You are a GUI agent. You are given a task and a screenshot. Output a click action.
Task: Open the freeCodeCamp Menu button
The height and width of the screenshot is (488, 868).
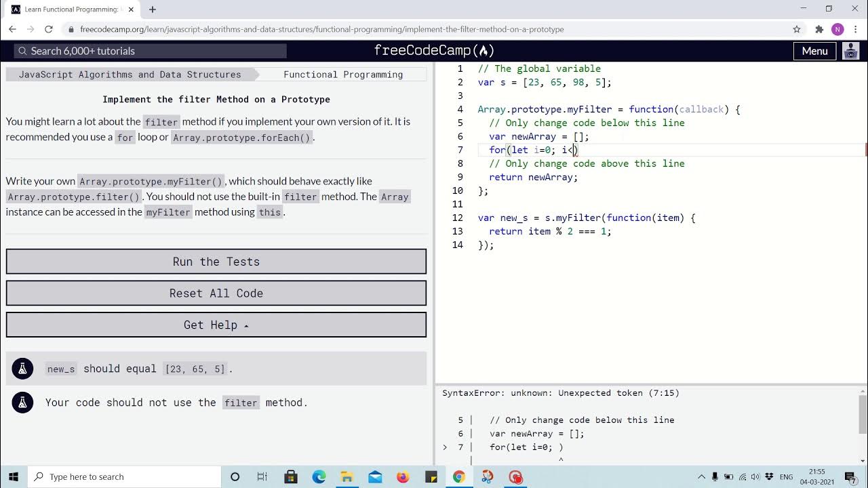coord(814,51)
